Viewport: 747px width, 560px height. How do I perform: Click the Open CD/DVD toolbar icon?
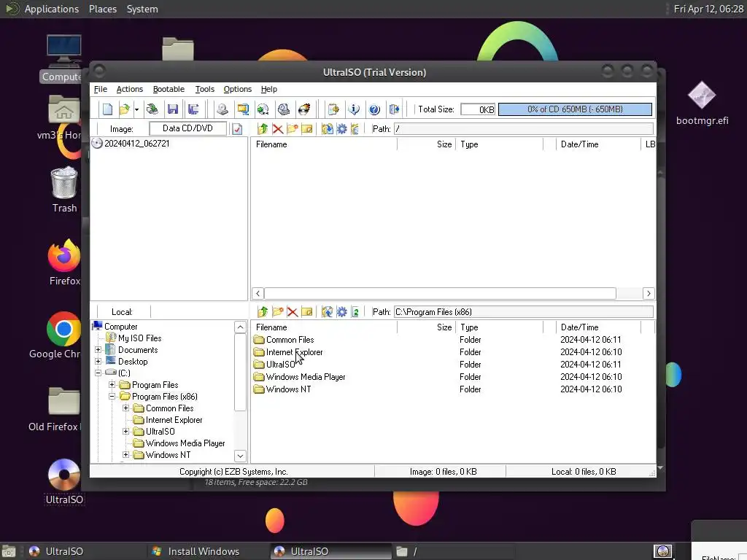(x=152, y=109)
